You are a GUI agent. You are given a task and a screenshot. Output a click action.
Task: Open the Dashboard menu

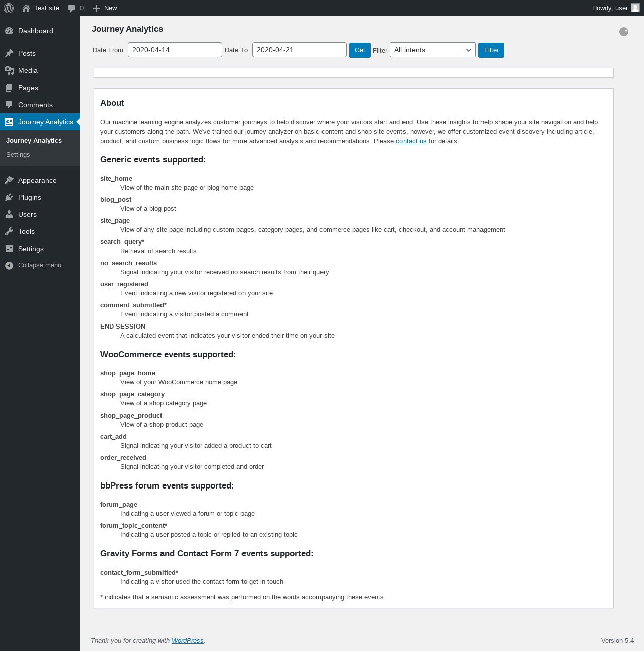coord(40,31)
